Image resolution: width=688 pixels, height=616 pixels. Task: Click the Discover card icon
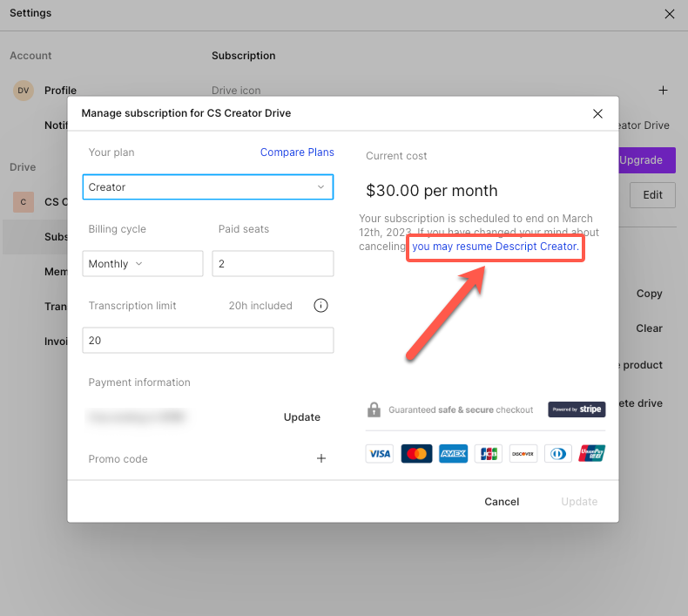523,454
